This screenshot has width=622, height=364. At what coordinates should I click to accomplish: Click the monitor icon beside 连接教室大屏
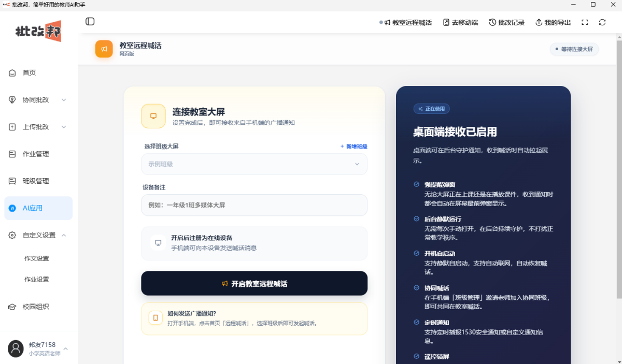point(153,116)
